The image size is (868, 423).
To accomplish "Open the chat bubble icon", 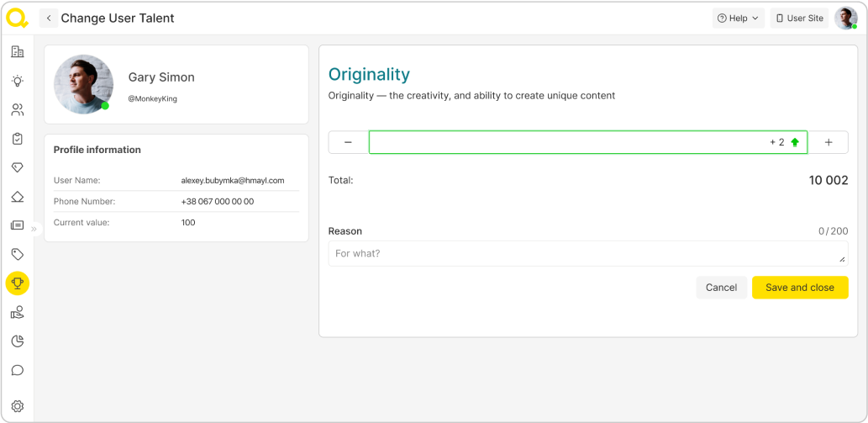I will (17, 370).
